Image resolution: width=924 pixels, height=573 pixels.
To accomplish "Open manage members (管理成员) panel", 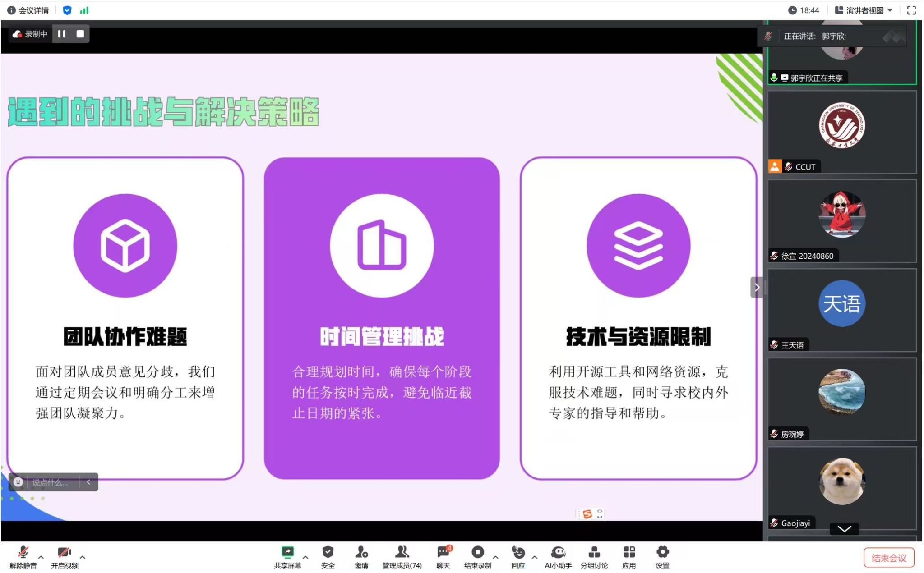I will point(402,552).
